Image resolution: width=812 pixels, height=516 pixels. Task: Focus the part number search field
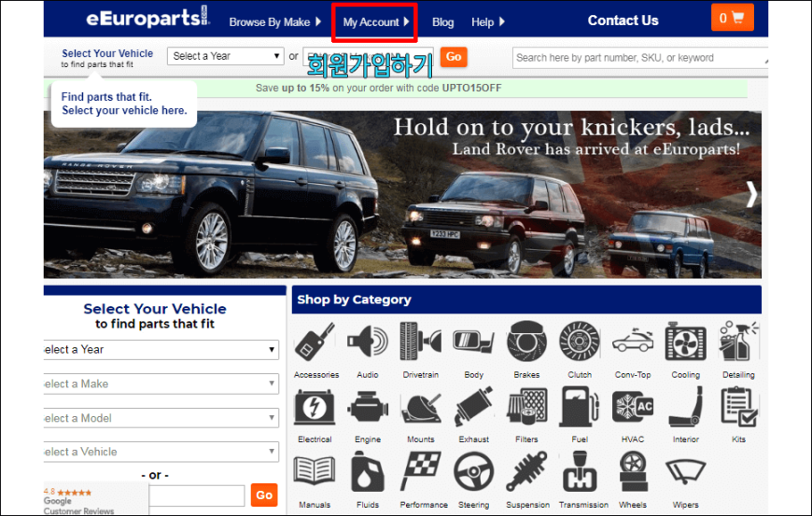(x=640, y=58)
